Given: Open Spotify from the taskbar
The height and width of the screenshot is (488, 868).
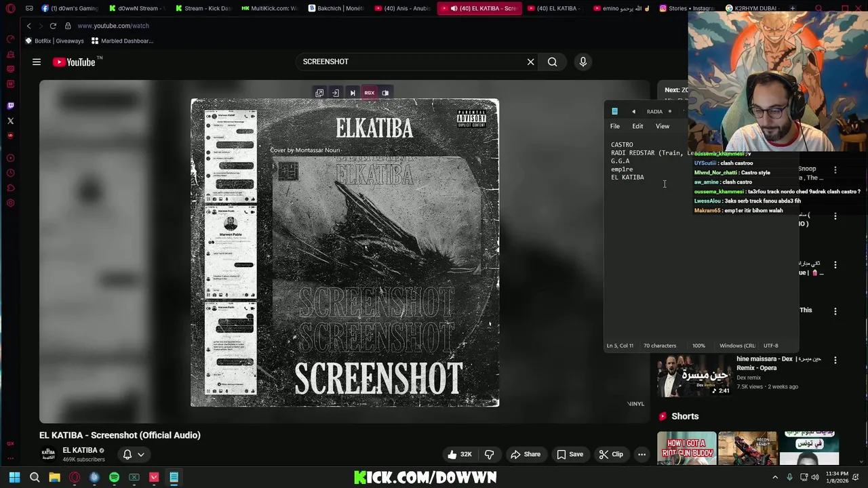Looking at the screenshot, I should tap(114, 477).
